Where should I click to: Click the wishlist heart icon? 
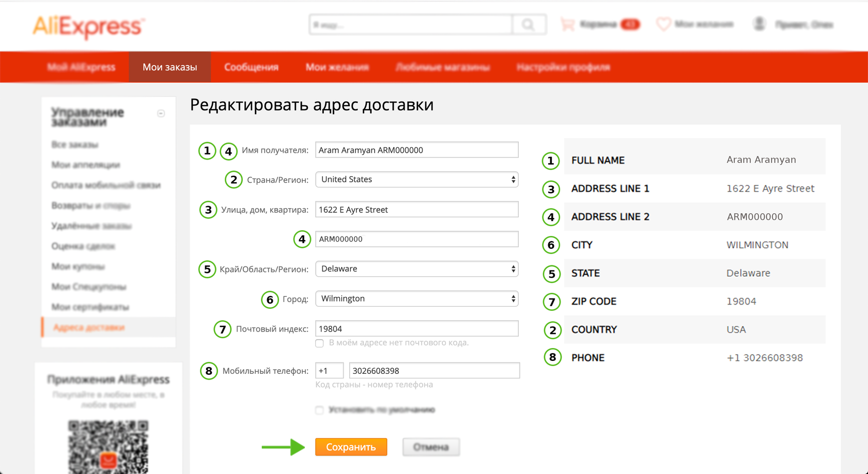(x=663, y=24)
